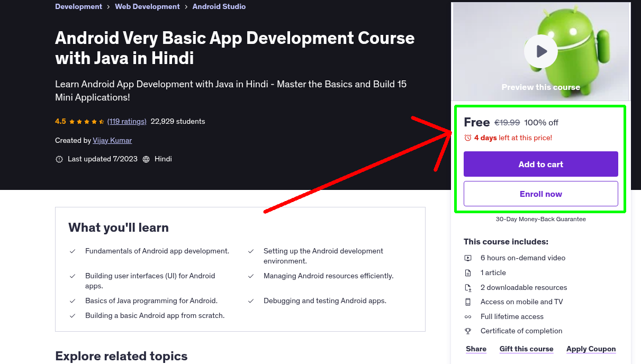Click checkmark beside Building a basic Android app
The width and height of the screenshot is (641, 364).
click(x=73, y=316)
